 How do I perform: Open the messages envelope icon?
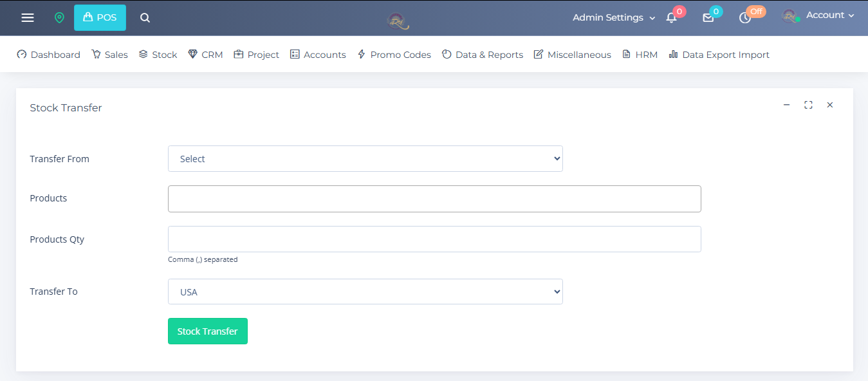click(x=708, y=18)
